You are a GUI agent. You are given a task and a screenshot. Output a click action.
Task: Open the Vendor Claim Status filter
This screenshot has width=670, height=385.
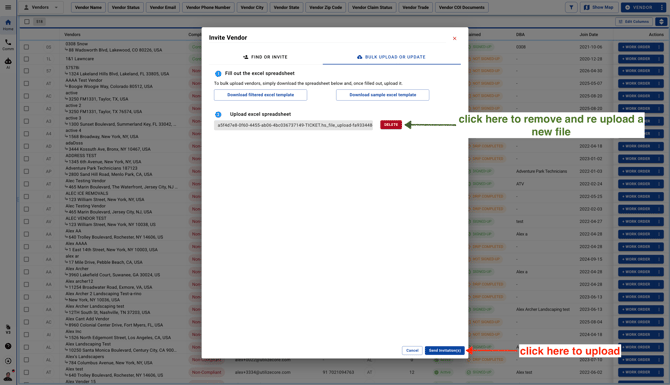point(372,7)
